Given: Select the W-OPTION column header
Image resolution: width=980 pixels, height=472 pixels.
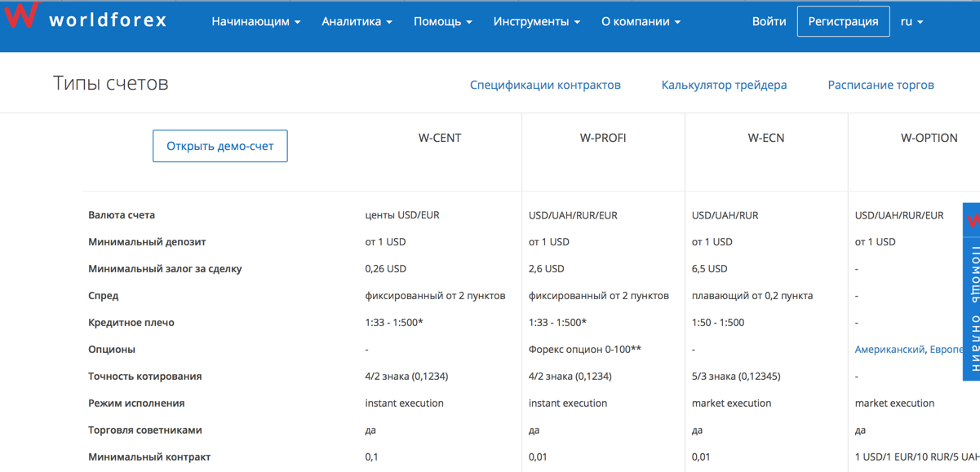Looking at the screenshot, I should pyautogui.click(x=929, y=138).
